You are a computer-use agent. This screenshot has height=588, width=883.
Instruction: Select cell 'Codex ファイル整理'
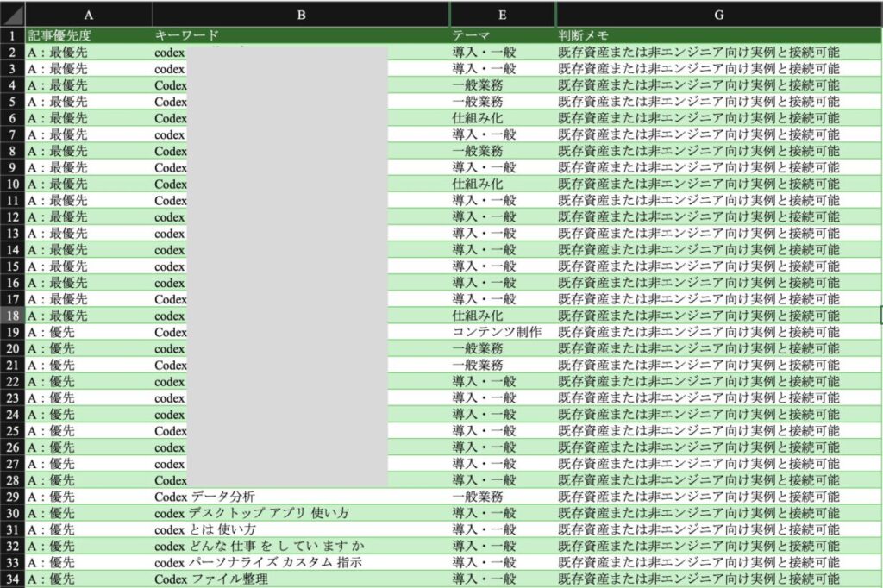click(301, 579)
